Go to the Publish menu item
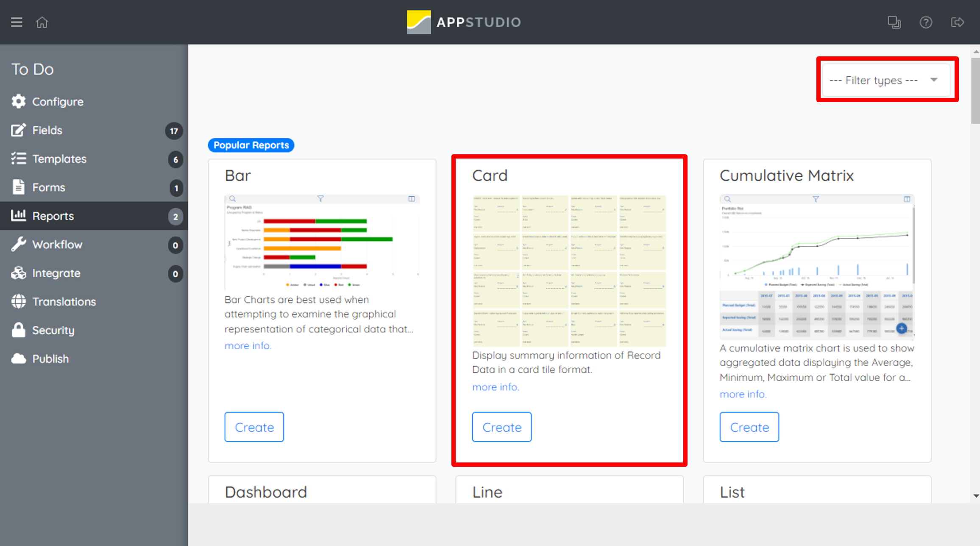This screenshot has width=980, height=546. click(x=50, y=359)
